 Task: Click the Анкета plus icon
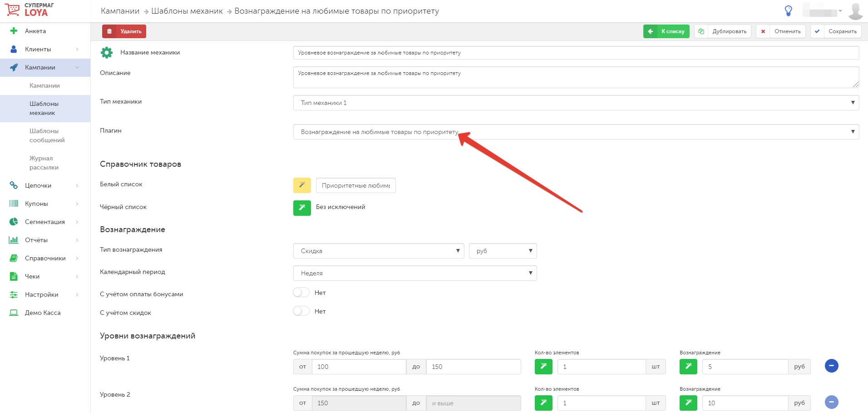14,31
